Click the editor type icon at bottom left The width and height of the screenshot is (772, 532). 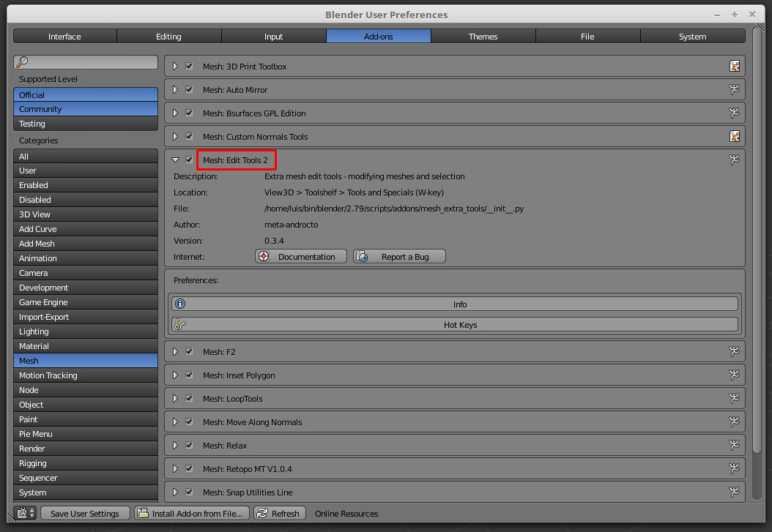click(x=25, y=513)
